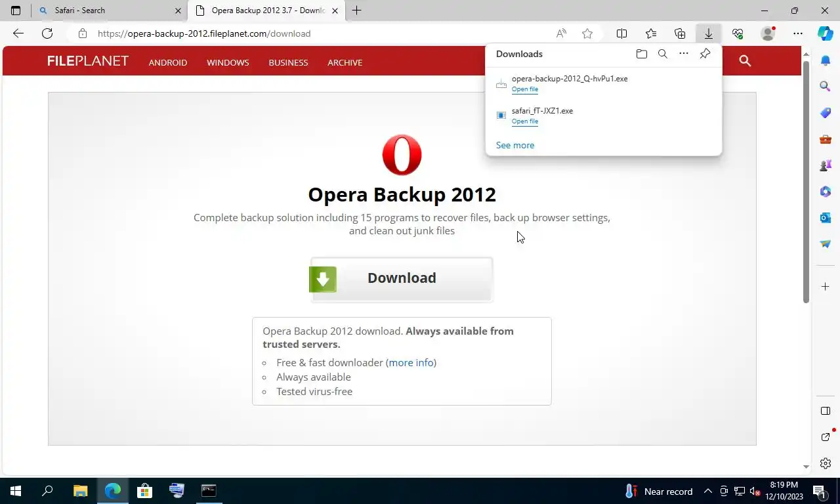This screenshot has height=504, width=840.
Task: Add sidebar app plus icon
Action: coord(826,287)
